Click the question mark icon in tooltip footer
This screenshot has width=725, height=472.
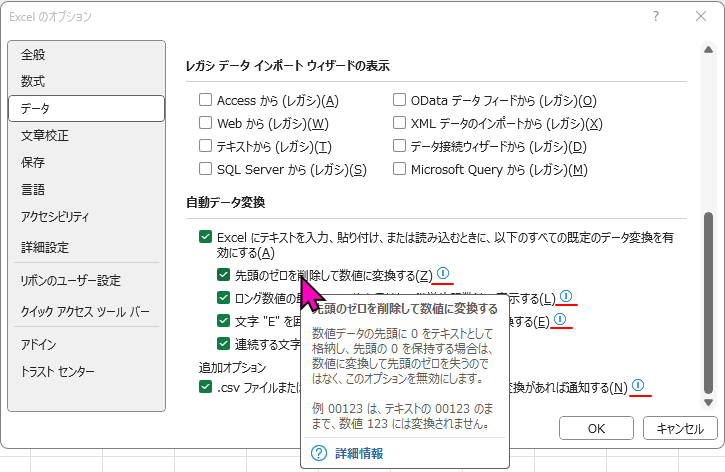pos(319,453)
